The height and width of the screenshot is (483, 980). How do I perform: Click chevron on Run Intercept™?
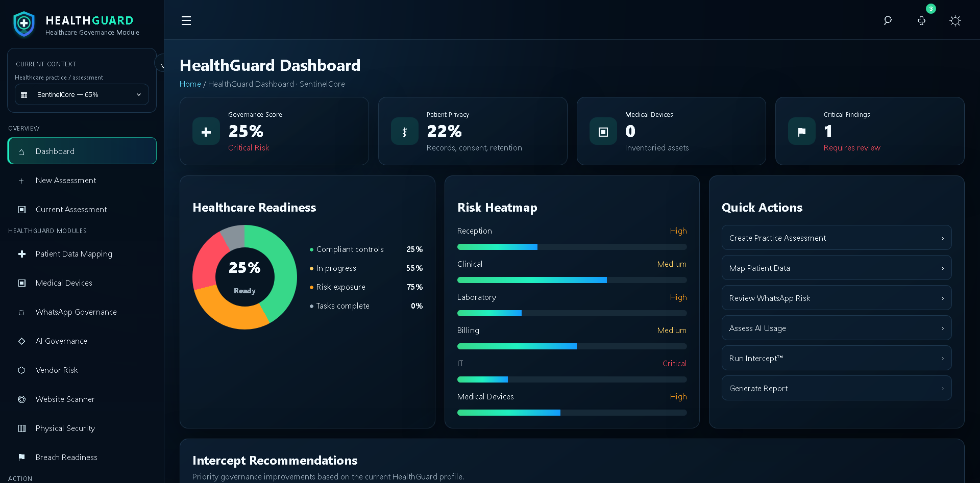tap(943, 359)
